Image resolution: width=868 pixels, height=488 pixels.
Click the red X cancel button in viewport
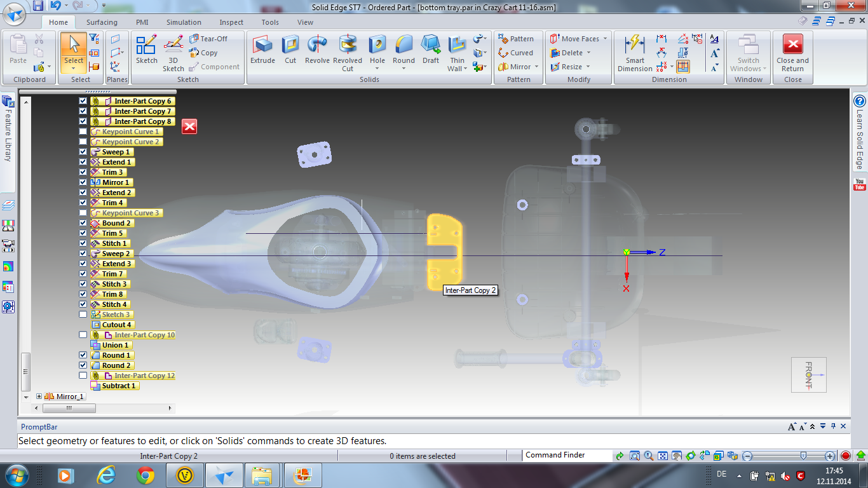[189, 126]
